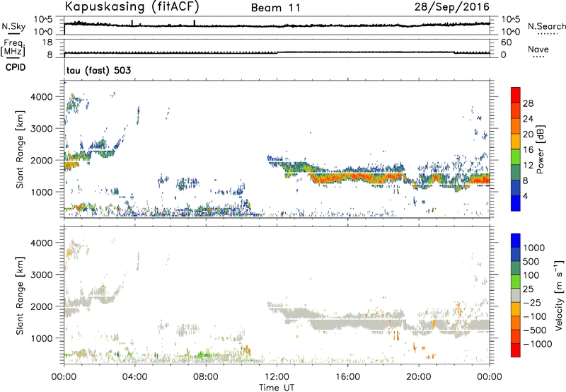This screenshot has width=566, height=392.
Task: Click 'Slant Range [km]' label of velocity panel
Action: [x=20, y=296]
